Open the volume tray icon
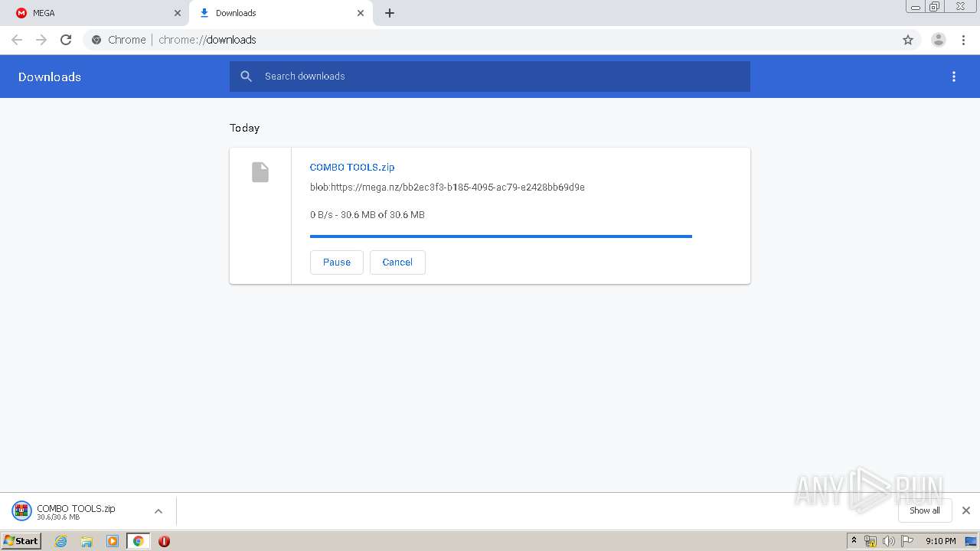The image size is (980, 551). coord(888,541)
